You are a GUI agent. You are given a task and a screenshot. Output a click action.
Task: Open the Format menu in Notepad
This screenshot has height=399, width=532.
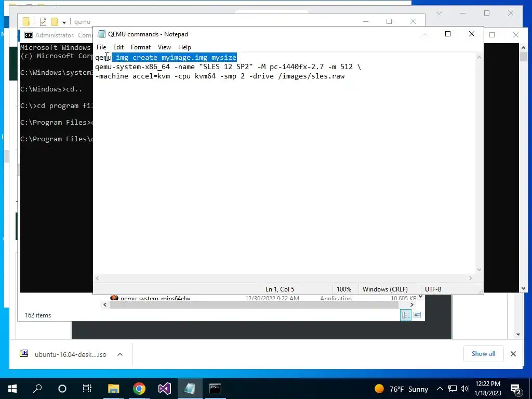(x=141, y=47)
